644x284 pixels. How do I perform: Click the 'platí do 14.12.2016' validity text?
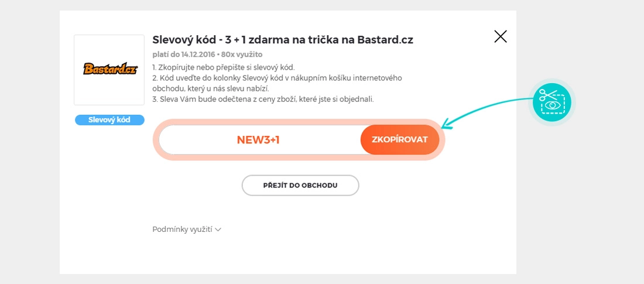click(x=183, y=54)
